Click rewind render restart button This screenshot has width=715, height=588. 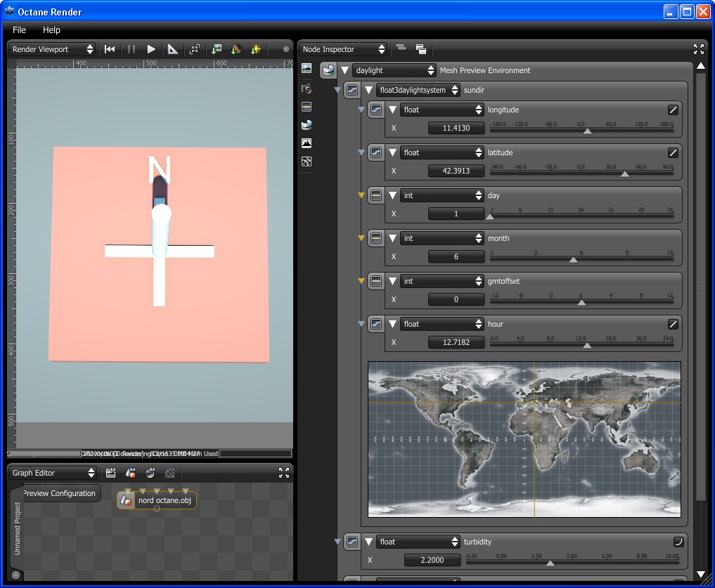(x=110, y=49)
